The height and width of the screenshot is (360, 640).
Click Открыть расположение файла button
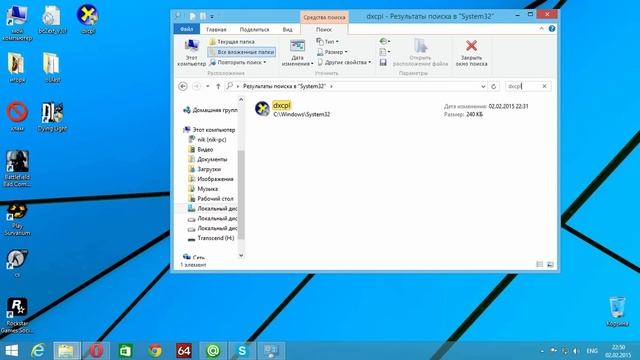[420, 53]
